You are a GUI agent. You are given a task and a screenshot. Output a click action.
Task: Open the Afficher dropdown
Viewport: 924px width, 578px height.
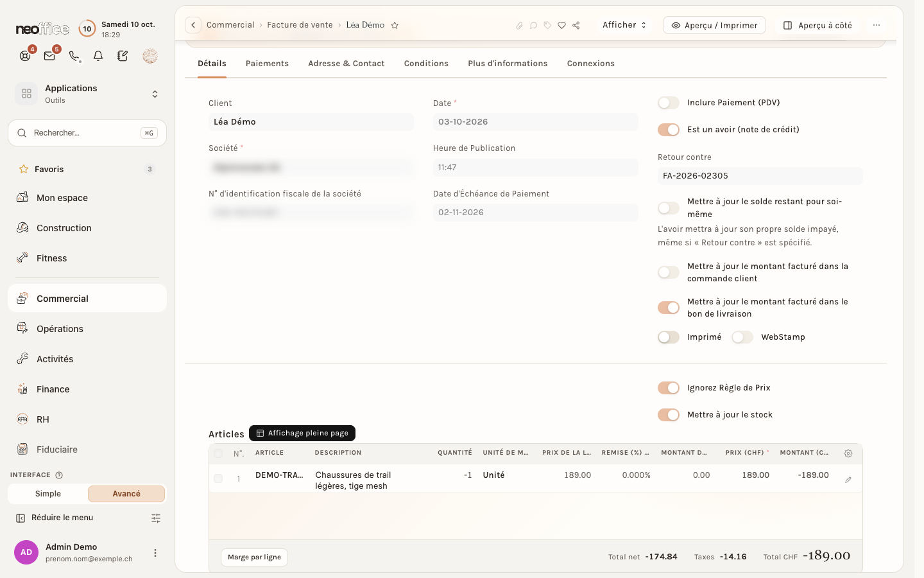pyautogui.click(x=624, y=25)
